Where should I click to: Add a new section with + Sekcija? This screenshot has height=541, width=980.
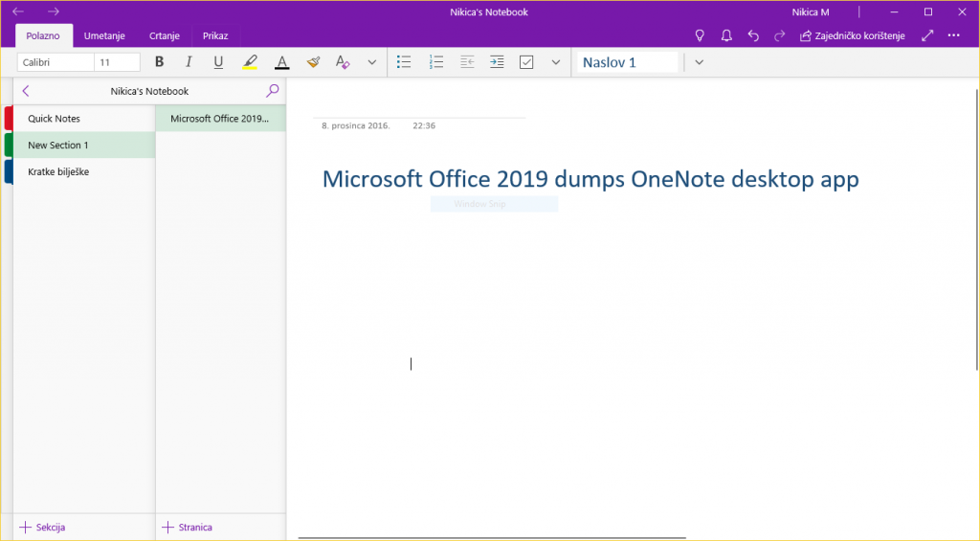(x=42, y=528)
